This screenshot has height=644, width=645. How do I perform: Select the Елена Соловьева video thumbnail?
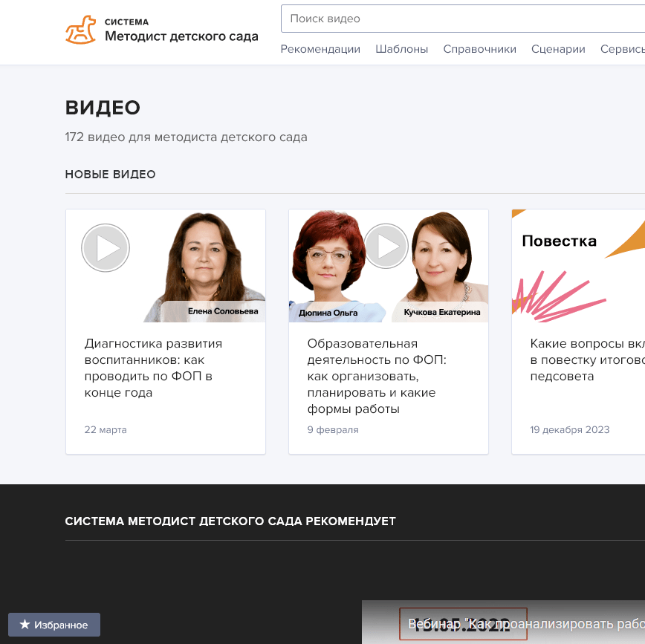click(x=166, y=266)
